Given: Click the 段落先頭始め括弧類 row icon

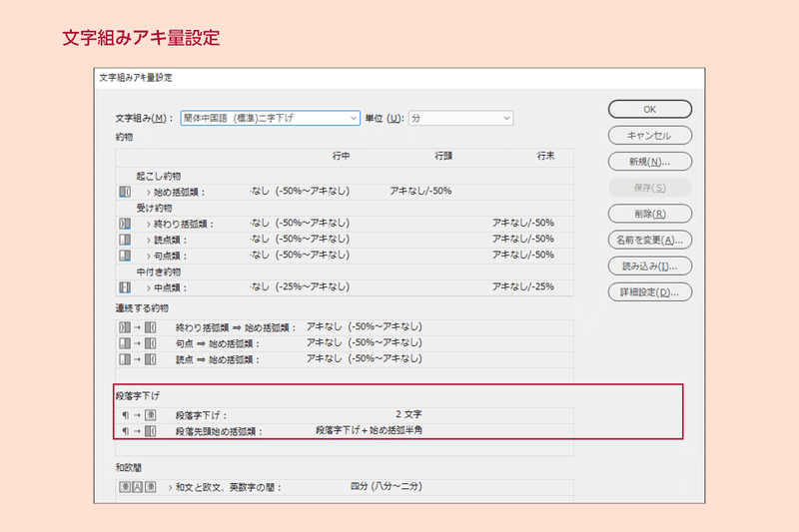Looking at the screenshot, I should click(139, 431).
